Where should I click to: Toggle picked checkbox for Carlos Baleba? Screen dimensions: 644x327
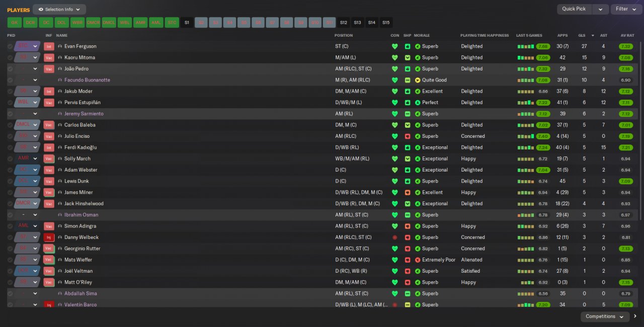click(x=10, y=125)
